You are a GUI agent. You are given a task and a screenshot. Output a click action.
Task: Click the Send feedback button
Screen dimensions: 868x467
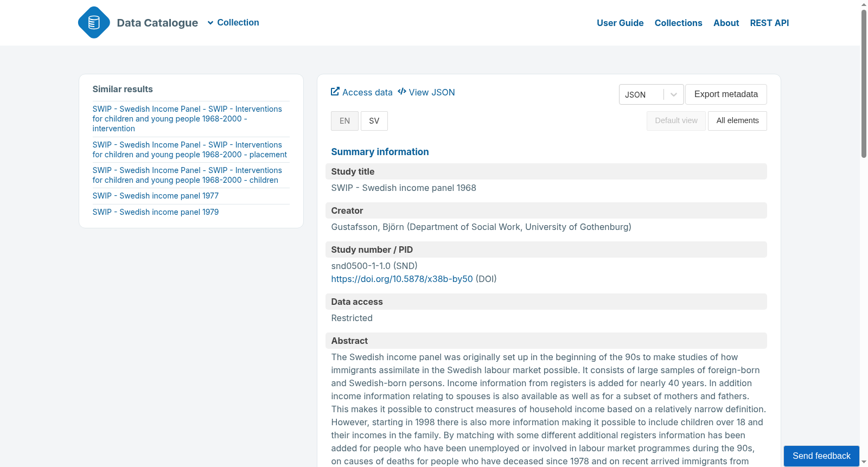click(x=821, y=456)
